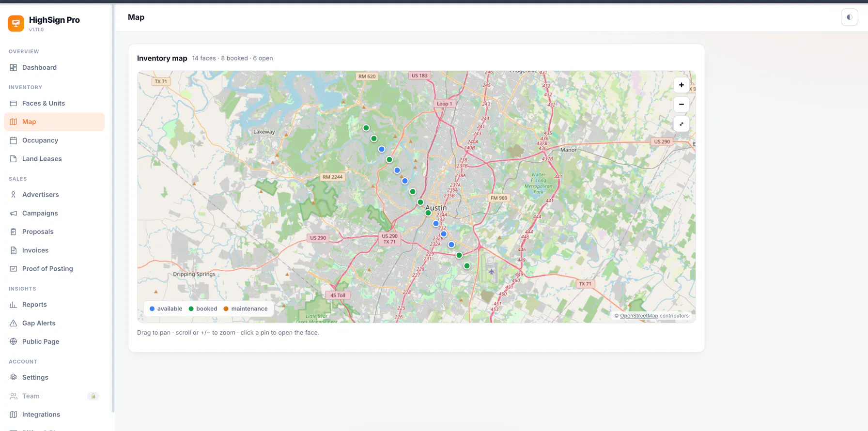Click the Proposals clipboard icon
Screen dimensions: 868x431
pyautogui.click(x=13, y=231)
